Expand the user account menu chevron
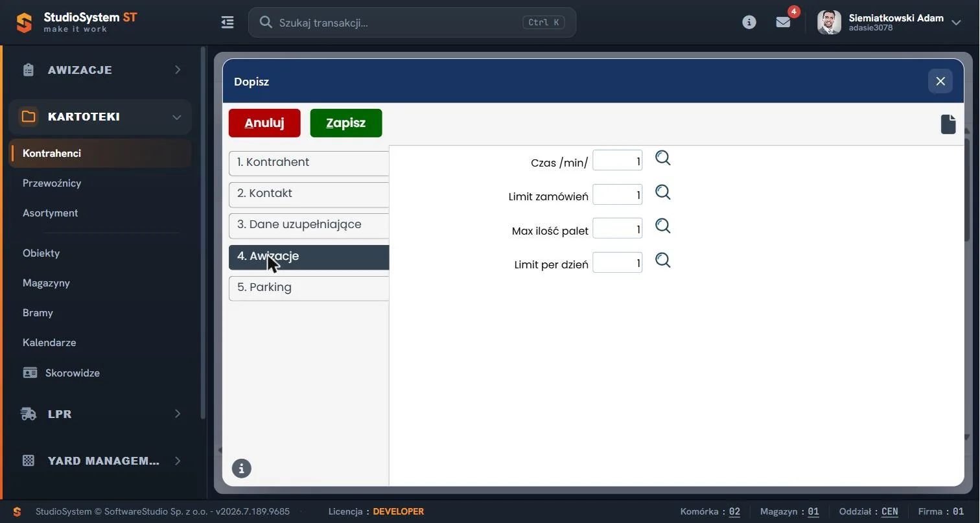The height and width of the screenshot is (523, 980). coord(956,22)
